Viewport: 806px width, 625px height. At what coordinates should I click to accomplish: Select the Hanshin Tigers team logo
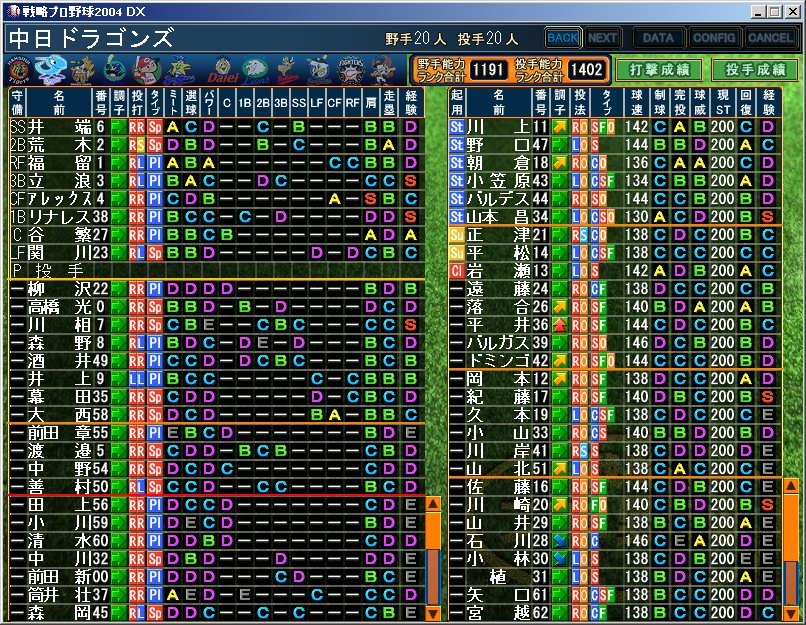click(x=18, y=70)
